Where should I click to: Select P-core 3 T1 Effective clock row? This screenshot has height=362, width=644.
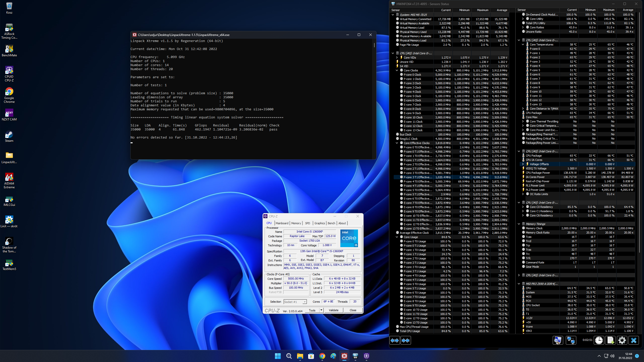click(451, 177)
